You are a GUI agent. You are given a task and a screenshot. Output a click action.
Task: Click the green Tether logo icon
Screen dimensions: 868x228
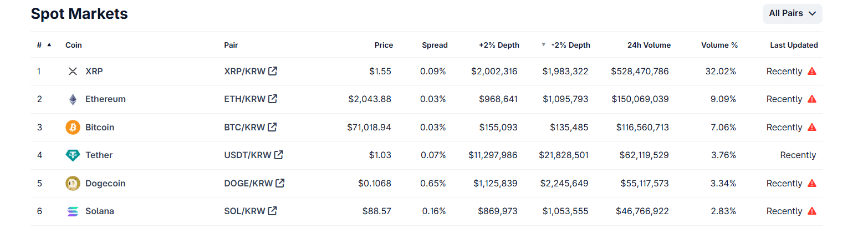(x=73, y=155)
